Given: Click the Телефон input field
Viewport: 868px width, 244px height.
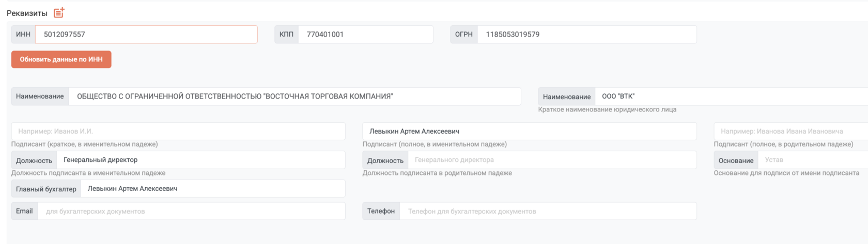Looking at the screenshot, I should [548, 211].
